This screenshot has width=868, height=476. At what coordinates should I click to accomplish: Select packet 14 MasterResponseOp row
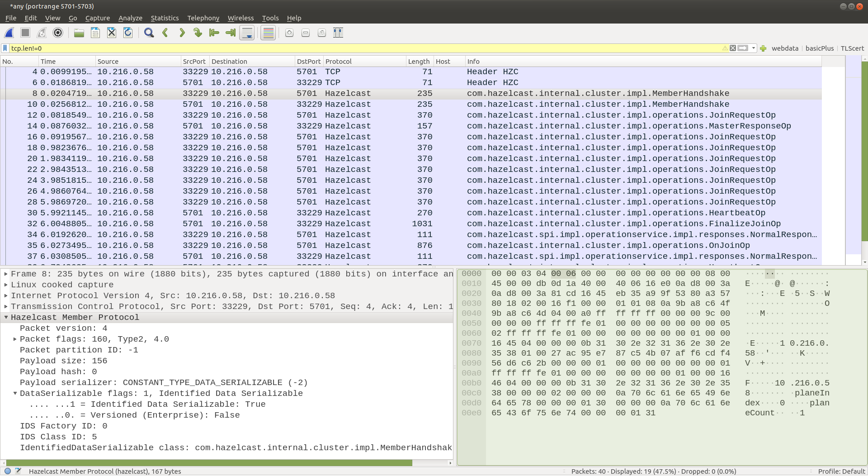[x=411, y=126]
